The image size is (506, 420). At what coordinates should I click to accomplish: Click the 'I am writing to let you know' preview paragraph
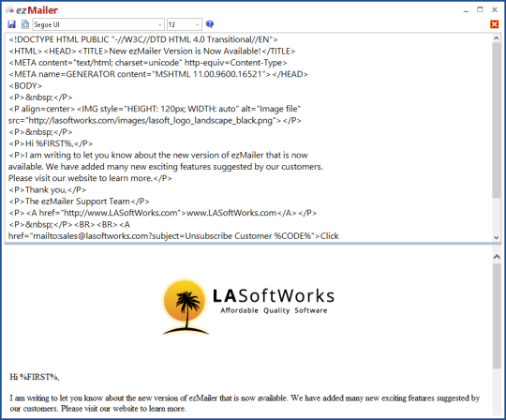pyautogui.click(x=245, y=403)
